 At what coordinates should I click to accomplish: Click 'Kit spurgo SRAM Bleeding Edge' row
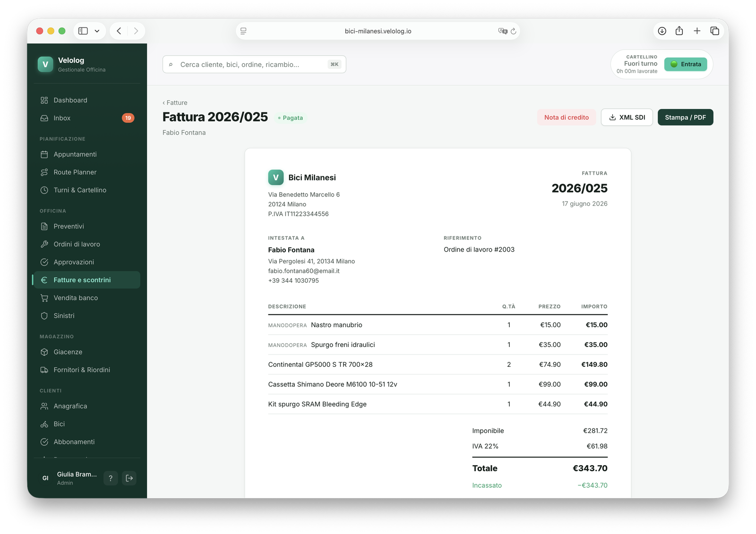(438, 404)
